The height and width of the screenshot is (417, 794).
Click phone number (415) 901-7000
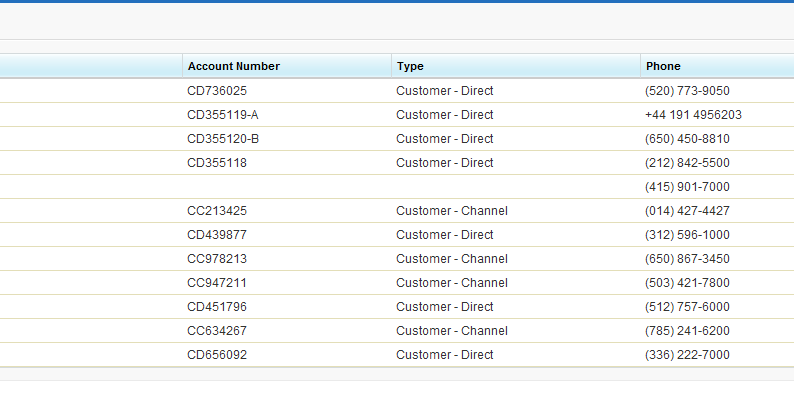pos(687,187)
